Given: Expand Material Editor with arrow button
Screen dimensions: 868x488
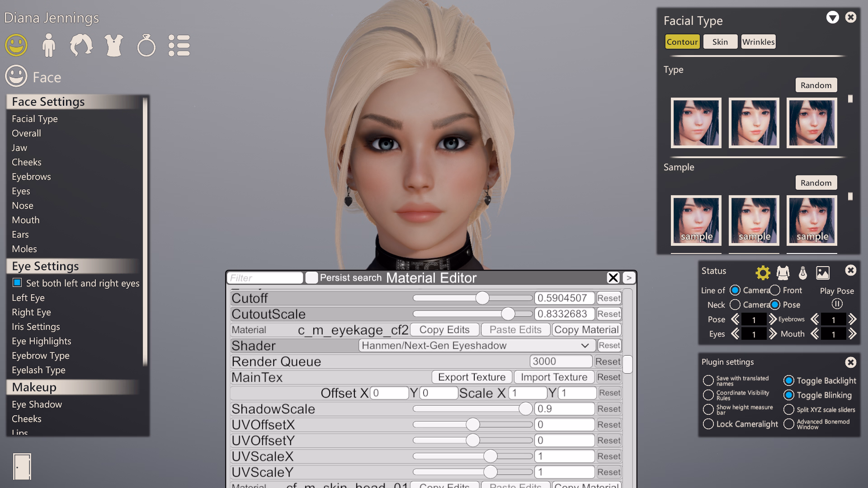Looking at the screenshot, I should point(629,278).
